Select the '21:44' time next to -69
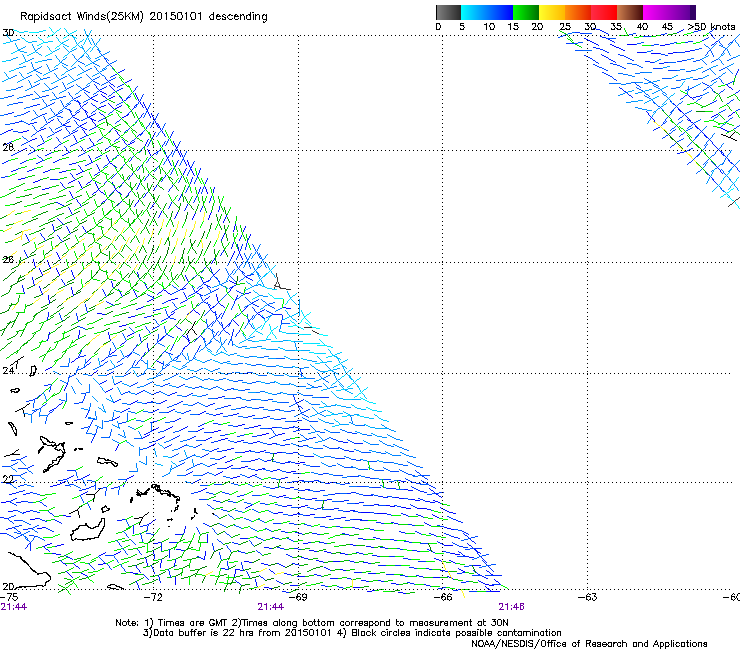 (x=270, y=607)
